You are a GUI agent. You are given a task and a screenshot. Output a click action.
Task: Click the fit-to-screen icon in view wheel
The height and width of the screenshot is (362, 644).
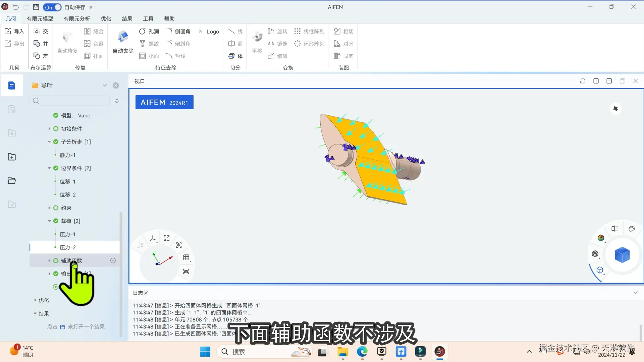coord(166,238)
